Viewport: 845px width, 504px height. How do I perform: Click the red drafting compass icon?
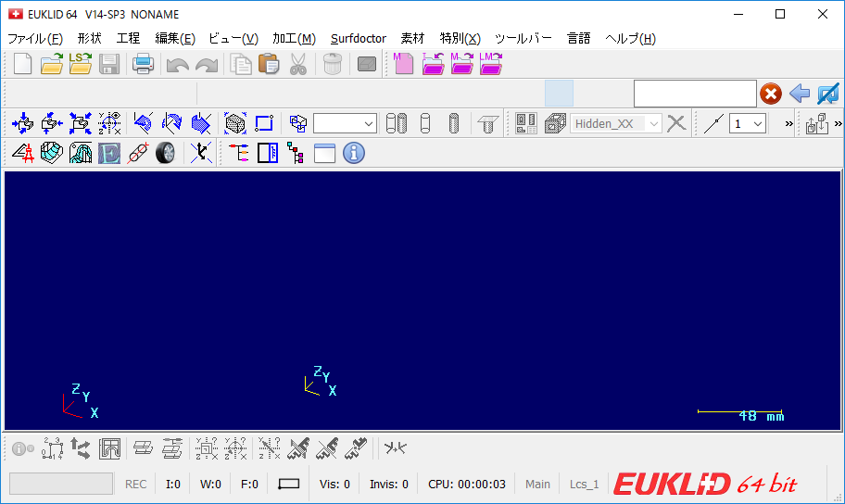(x=22, y=153)
